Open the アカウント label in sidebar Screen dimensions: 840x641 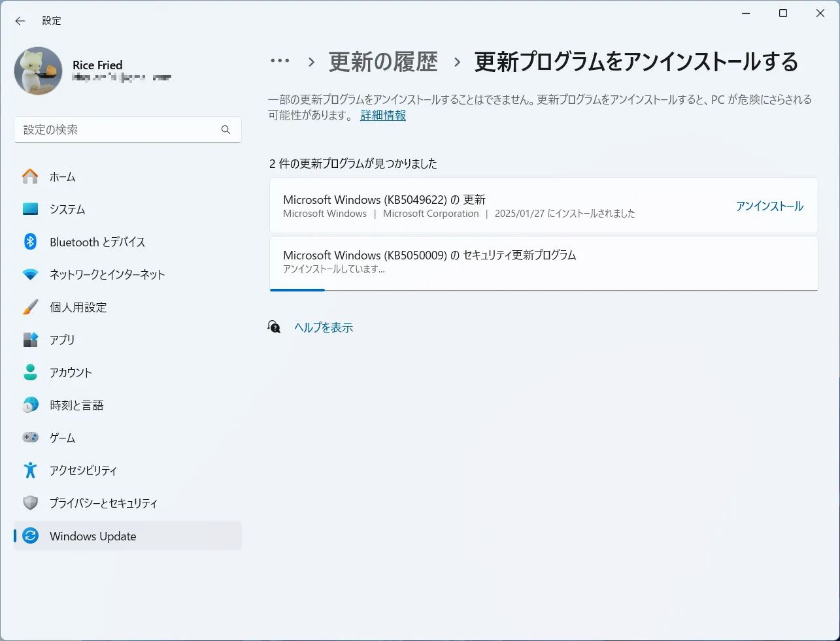click(x=71, y=372)
